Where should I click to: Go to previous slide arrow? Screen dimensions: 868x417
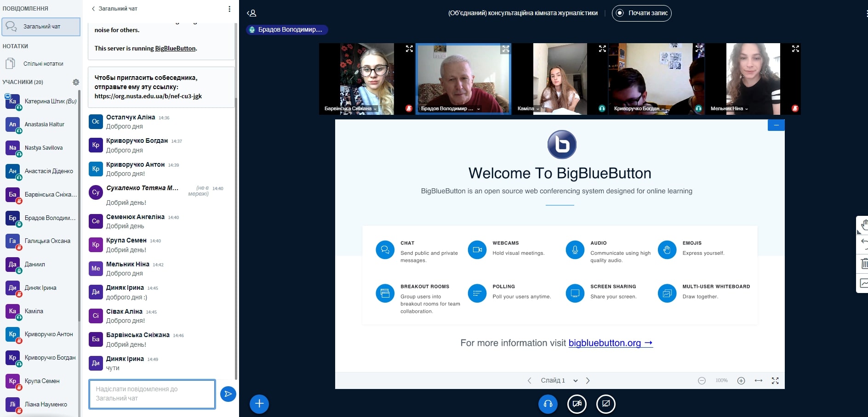[x=529, y=380]
